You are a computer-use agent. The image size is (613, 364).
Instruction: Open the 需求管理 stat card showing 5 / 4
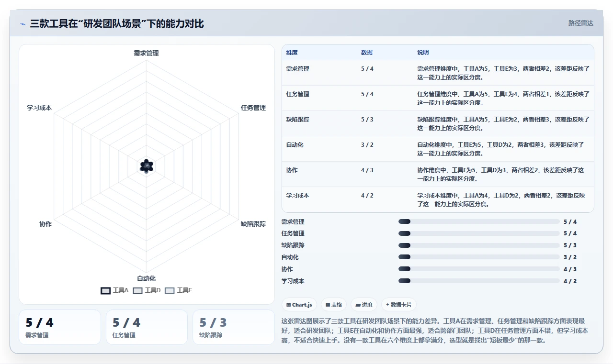[x=60, y=327]
